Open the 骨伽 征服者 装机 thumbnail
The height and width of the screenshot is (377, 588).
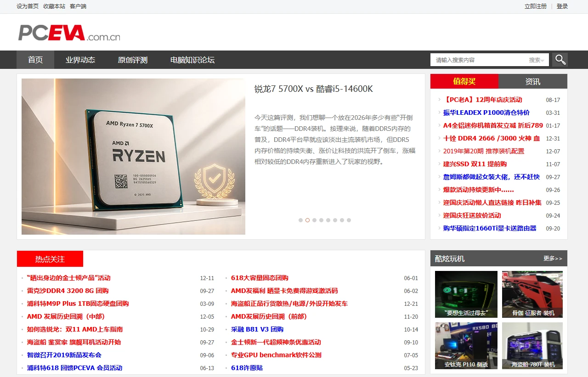click(x=532, y=294)
